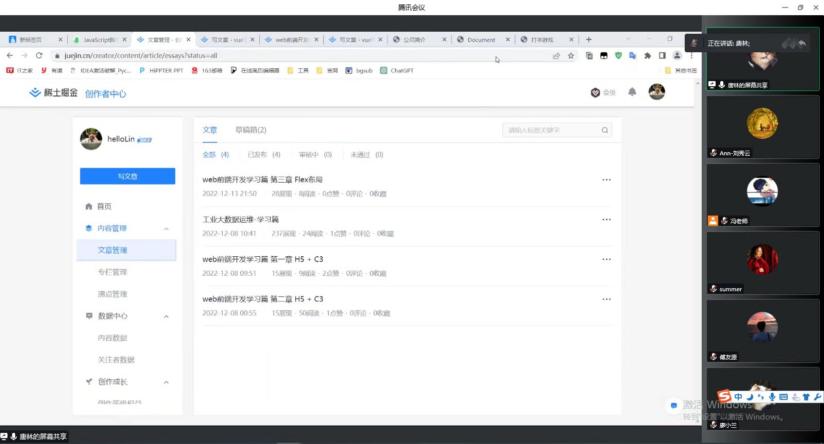Click the blue 写文章 button

point(127,176)
